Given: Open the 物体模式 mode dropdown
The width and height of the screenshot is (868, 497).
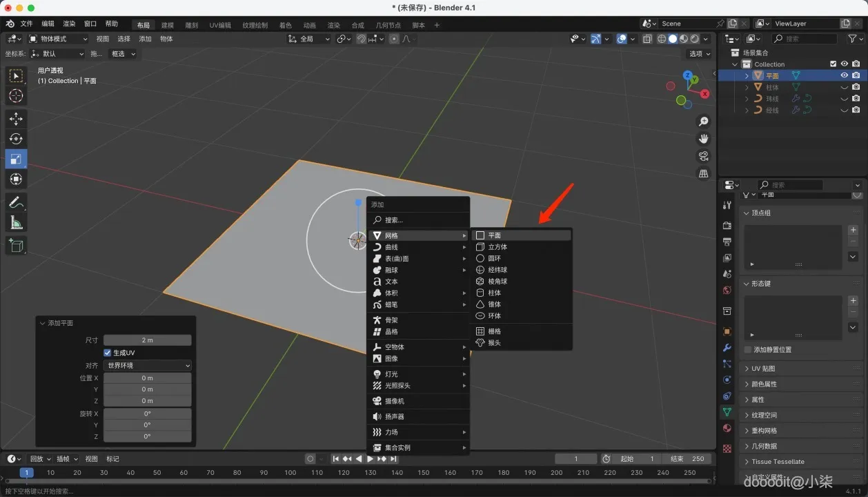Looking at the screenshot, I should click(x=59, y=39).
